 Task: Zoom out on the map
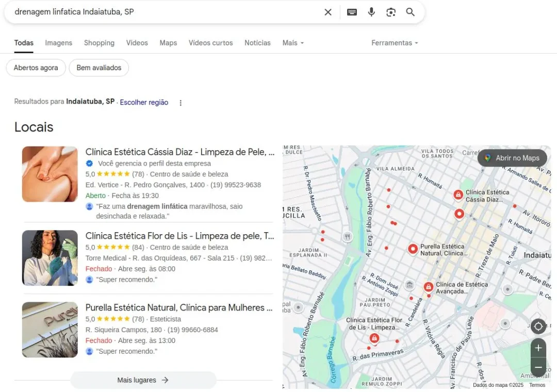(538, 367)
